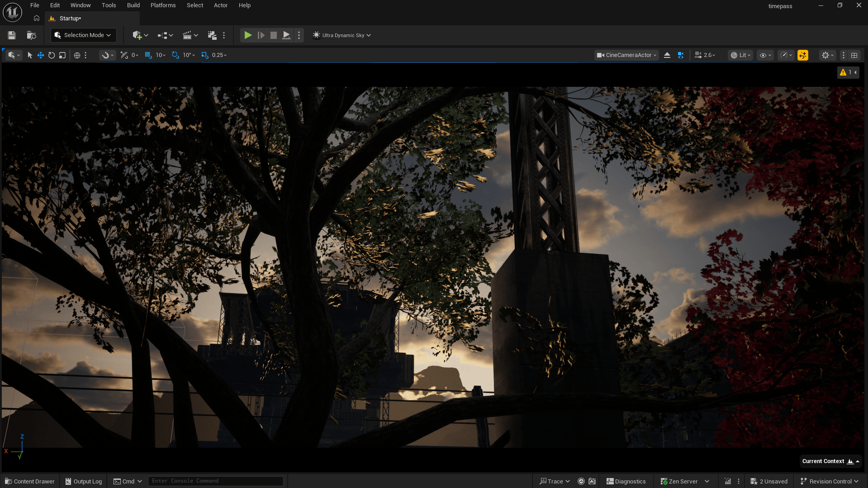868x488 pixels.
Task: Toggle grid snapping on or off
Action: coord(148,55)
